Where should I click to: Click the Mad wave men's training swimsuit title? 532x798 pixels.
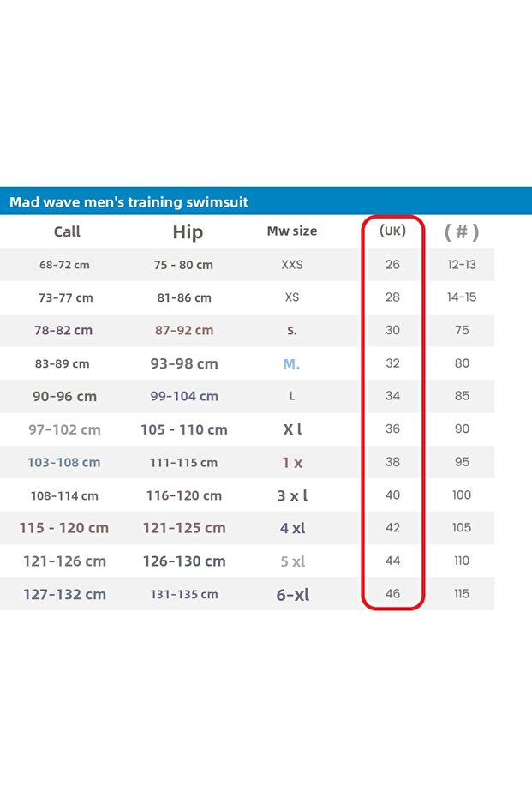129,202
